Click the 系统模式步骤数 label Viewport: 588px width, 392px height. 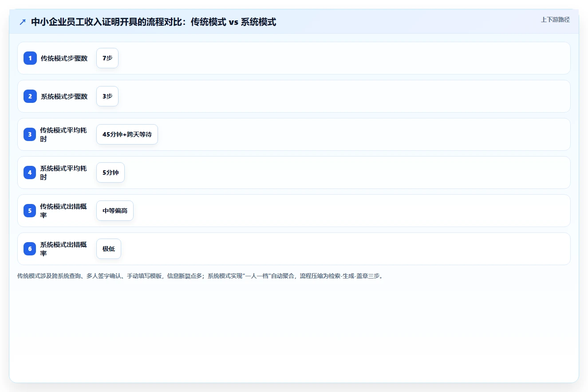pos(64,96)
